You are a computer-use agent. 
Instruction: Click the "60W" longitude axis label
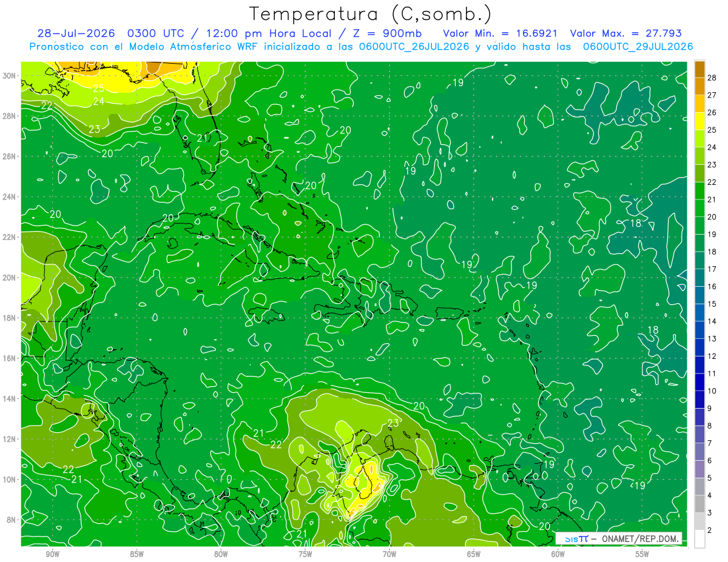[x=558, y=554]
